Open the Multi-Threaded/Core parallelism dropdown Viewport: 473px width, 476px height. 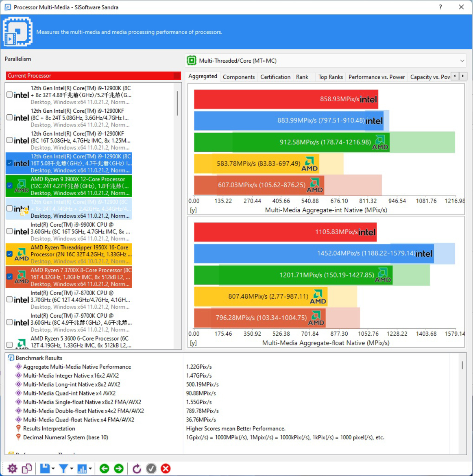pyautogui.click(x=326, y=60)
